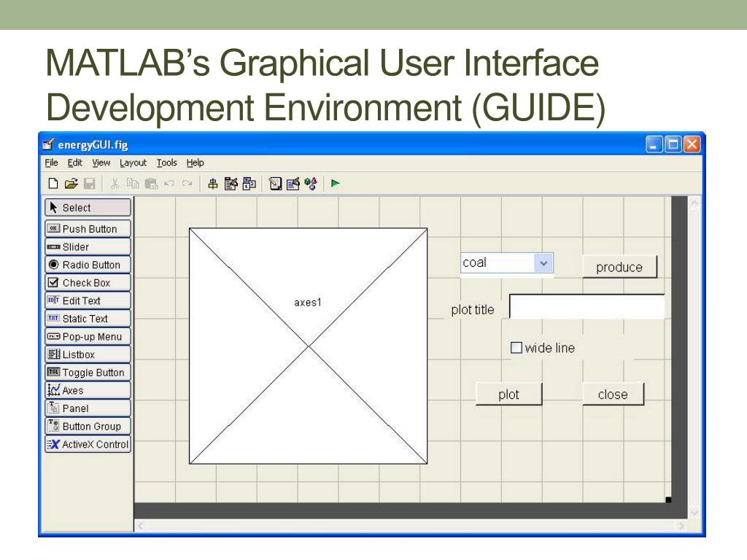The image size is (747, 560).
Task: Pick the Axes component tool
Action: click(x=88, y=391)
